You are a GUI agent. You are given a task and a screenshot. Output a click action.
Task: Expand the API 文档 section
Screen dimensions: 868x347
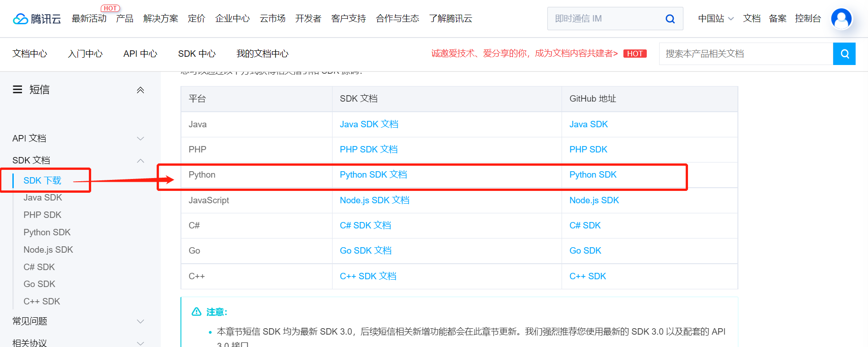[141, 138]
